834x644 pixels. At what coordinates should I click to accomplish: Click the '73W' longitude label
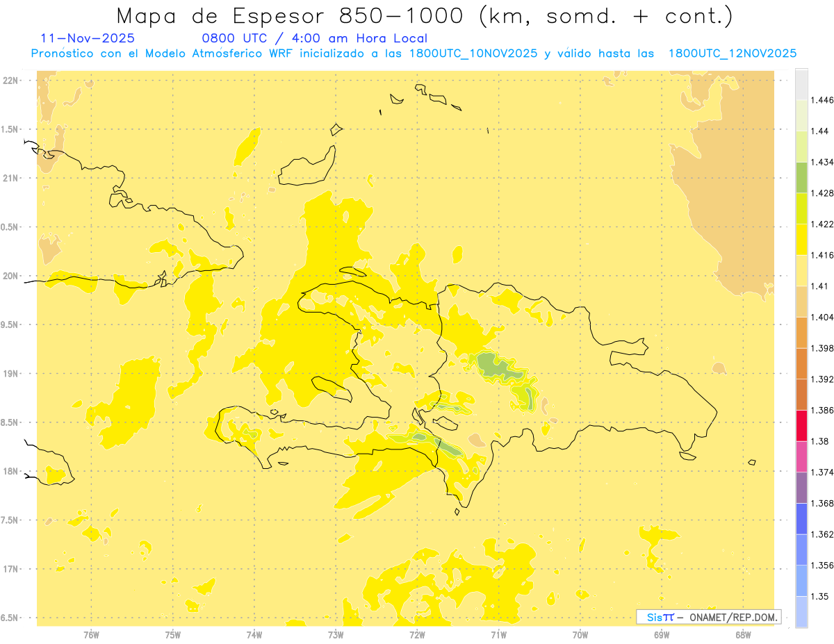(336, 634)
